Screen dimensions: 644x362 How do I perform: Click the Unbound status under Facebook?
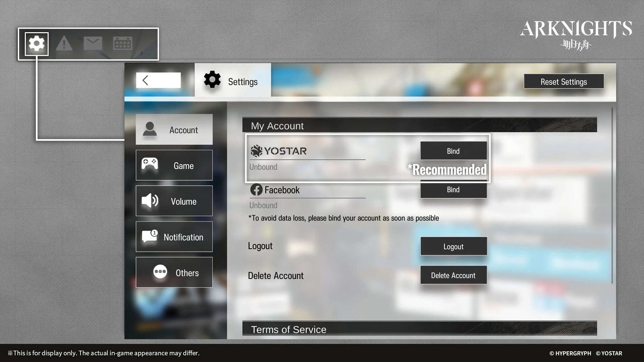pos(263,205)
